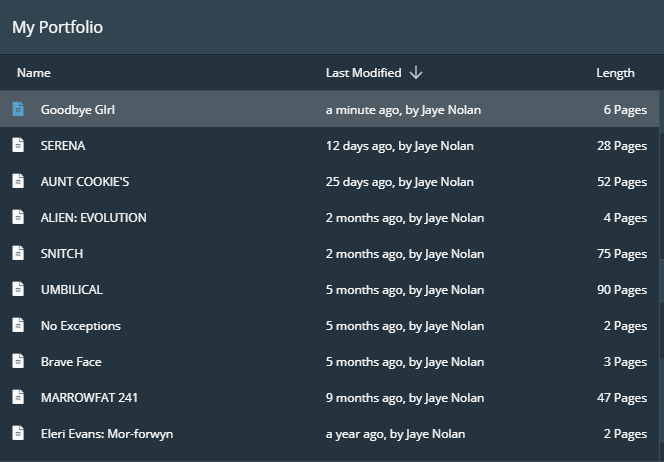
Task: Click the AUNT COOKIE'S document icon
Action: [18, 181]
